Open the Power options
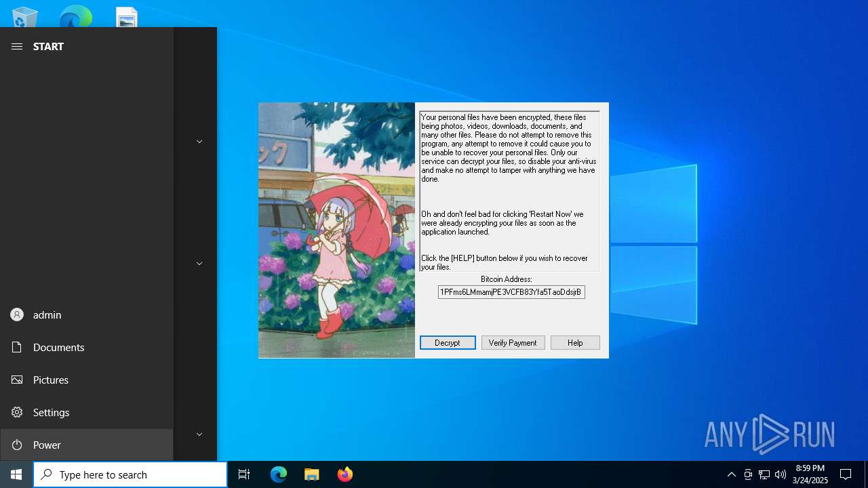Viewport: 868px width, 488px height. pyautogui.click(x=87, y=445)
